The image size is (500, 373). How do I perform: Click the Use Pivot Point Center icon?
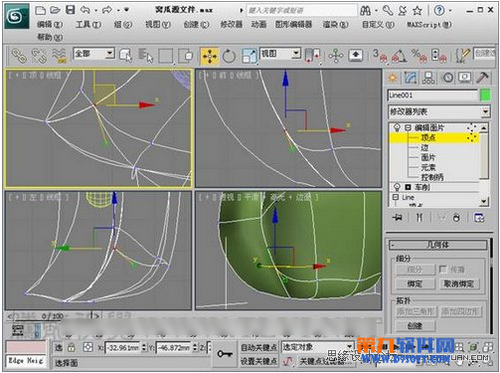tap(312, 55)
